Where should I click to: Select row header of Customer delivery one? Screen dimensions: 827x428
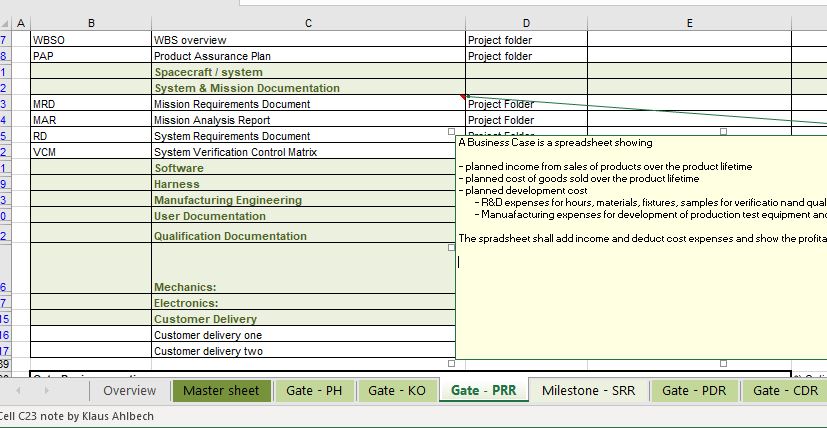(x=5, y=335)
